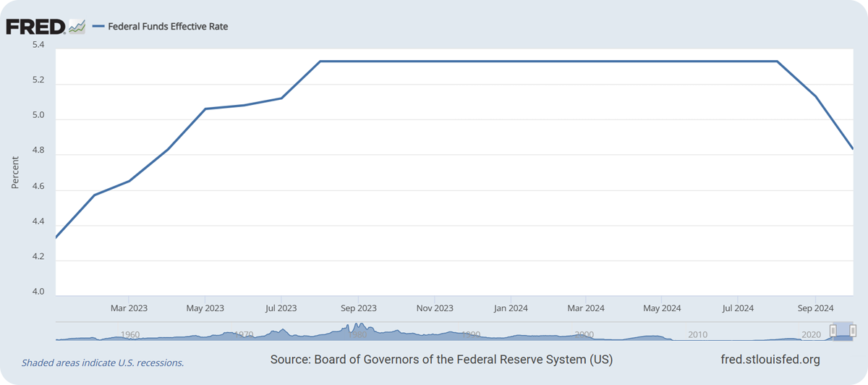Click the FRED logo
The height and width of the screenshot is (385, 868).
coord(36,27)
